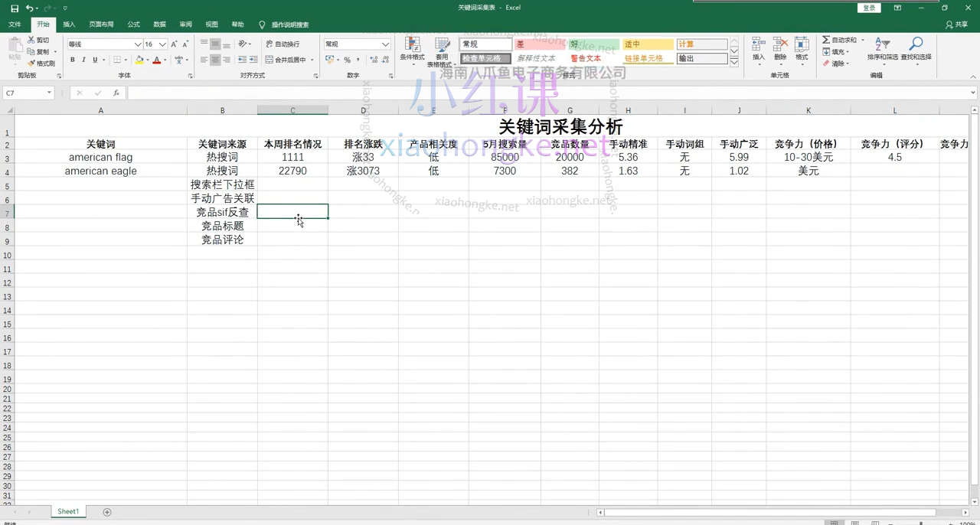Apply bold formatting with the B icon
This screenshot has height=525, width=980.
click(x=73, y=60)
